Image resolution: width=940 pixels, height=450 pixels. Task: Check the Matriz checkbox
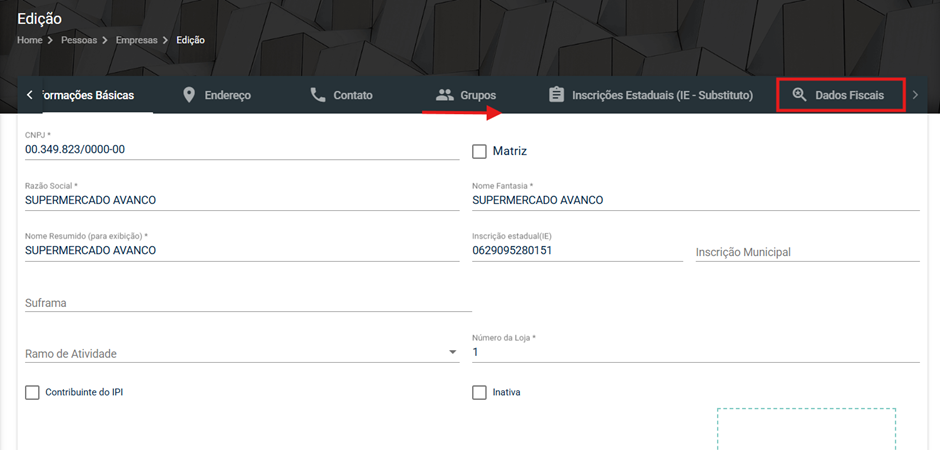pyautogui.click(x=479, y=152)
